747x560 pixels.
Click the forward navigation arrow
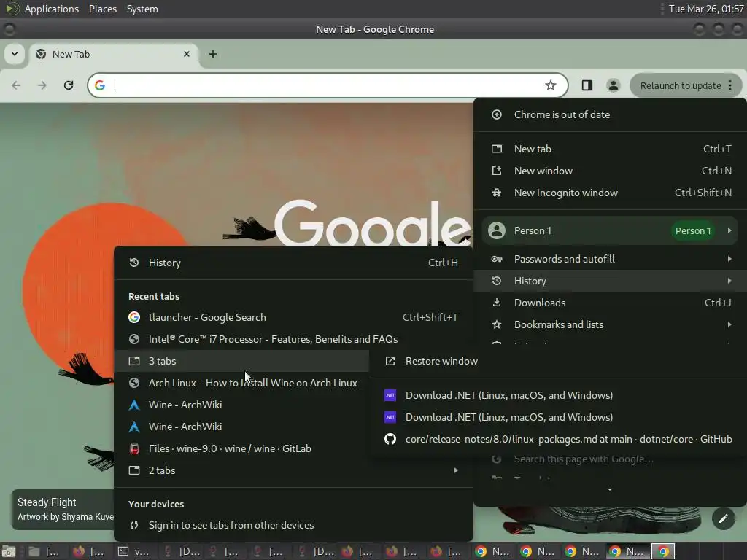coord(42,85)
